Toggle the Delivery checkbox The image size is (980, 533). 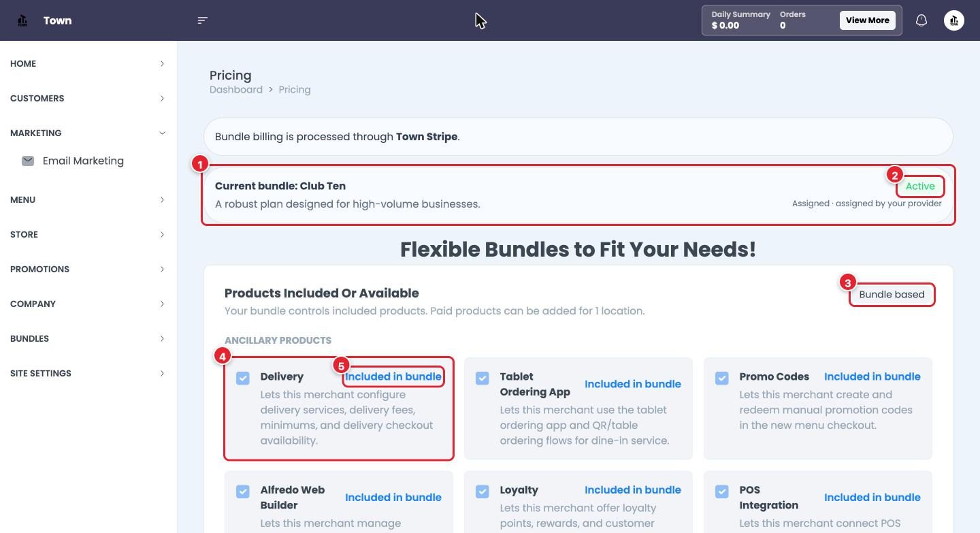[243, 378]
